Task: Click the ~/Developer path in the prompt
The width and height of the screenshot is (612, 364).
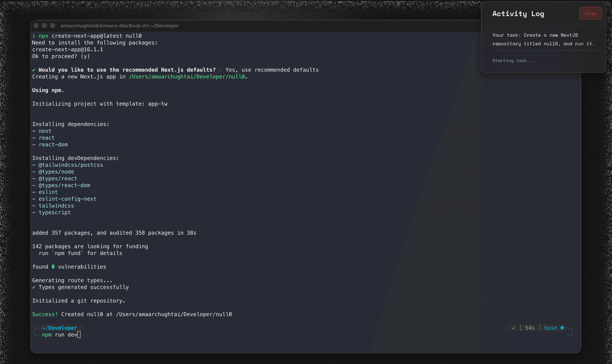Action: [x=59, y=328]
